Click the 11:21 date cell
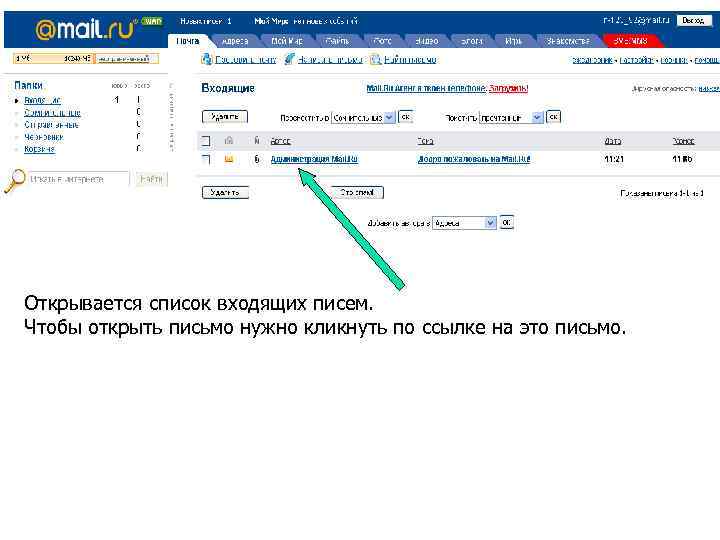 tap(614, 159)
